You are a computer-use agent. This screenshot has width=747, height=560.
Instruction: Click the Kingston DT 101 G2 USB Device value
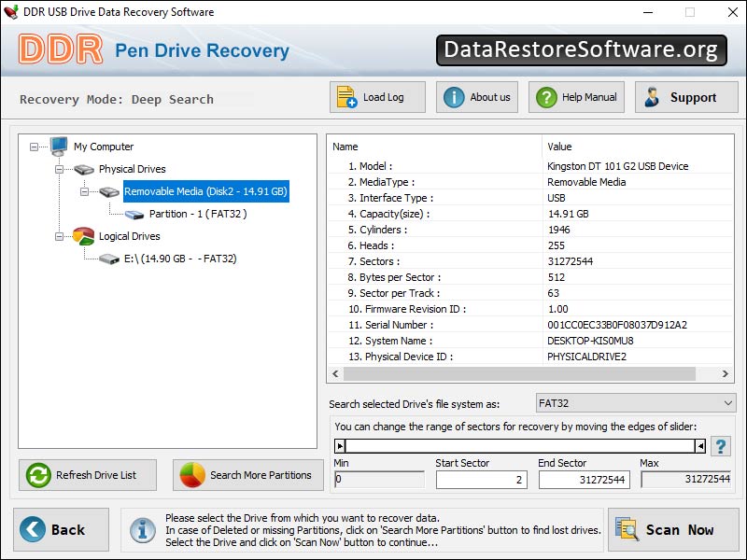[617, 166]
